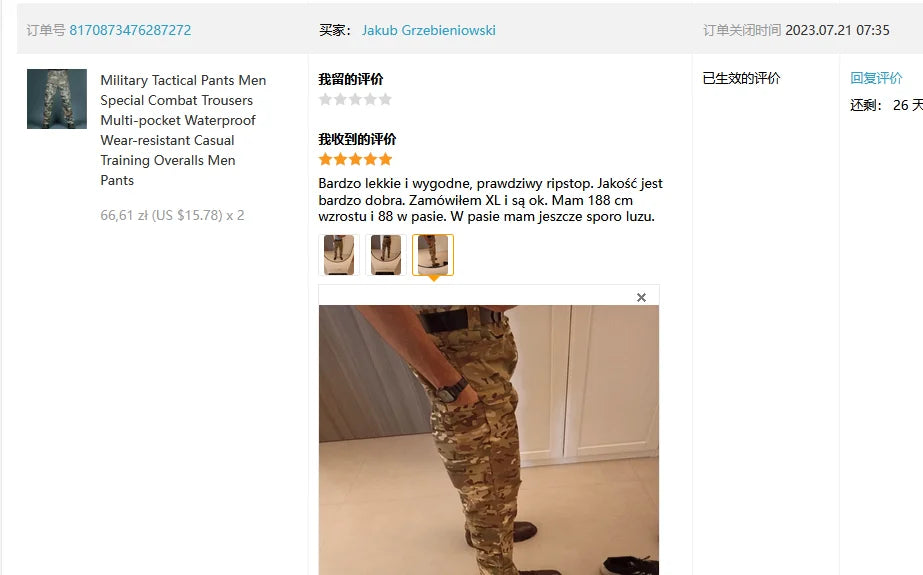Close the enlarged review photo with X
The image size is (923, 575).
coord(642,297)
